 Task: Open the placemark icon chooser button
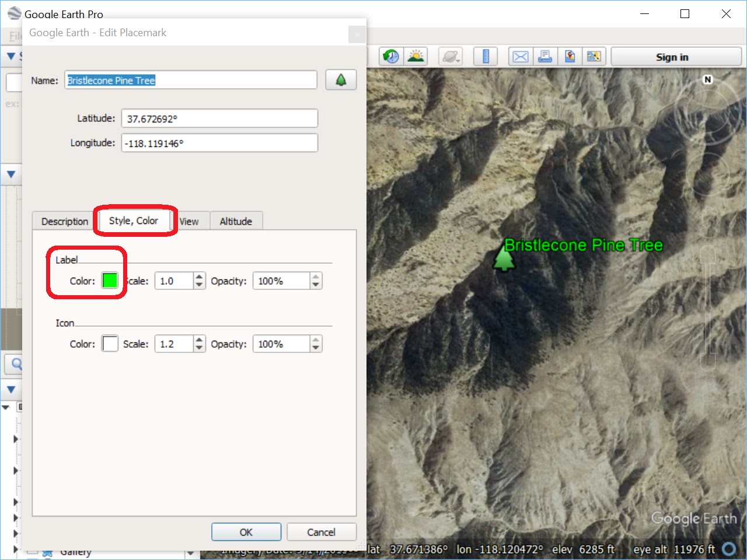click(x=341, y=80)
